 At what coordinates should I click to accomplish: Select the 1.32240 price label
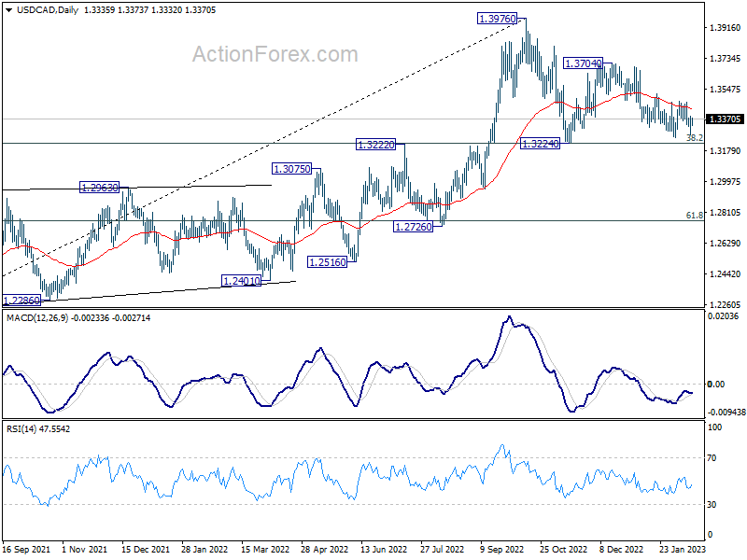540,144
